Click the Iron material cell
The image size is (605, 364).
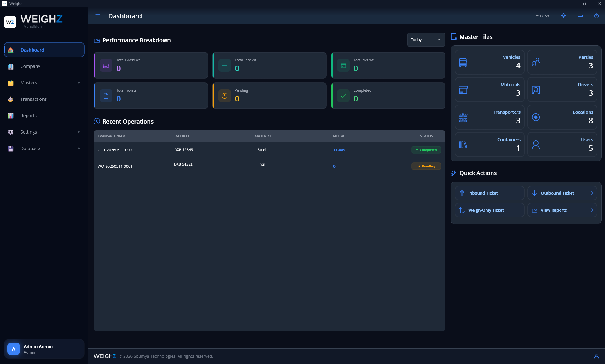point(262,164)
